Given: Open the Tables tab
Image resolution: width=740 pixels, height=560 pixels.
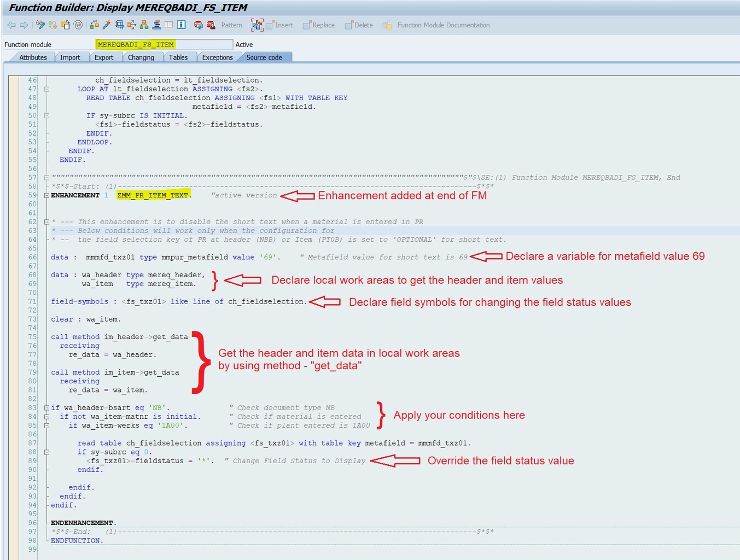Looking at the screenshot, I should tap(178, 57).
